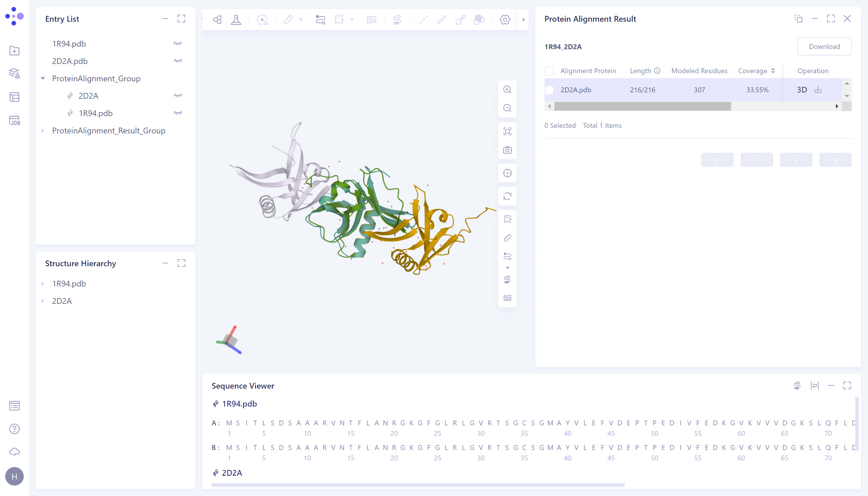The width and height of the screenshot is (868, 496).
Task: Expand ProteinAlignment_Result_Group tree node
Action: 43,131
